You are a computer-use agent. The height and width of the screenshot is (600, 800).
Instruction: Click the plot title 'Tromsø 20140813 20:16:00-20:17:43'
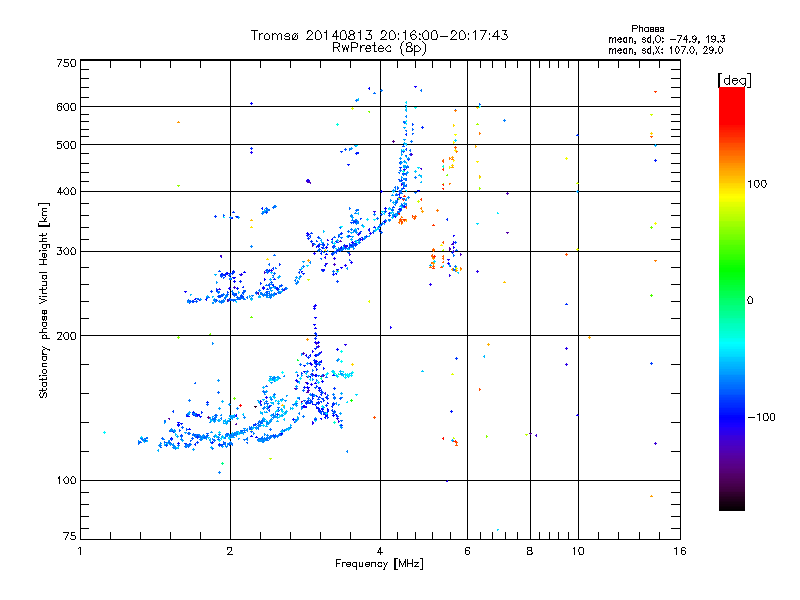coord(379,35)
